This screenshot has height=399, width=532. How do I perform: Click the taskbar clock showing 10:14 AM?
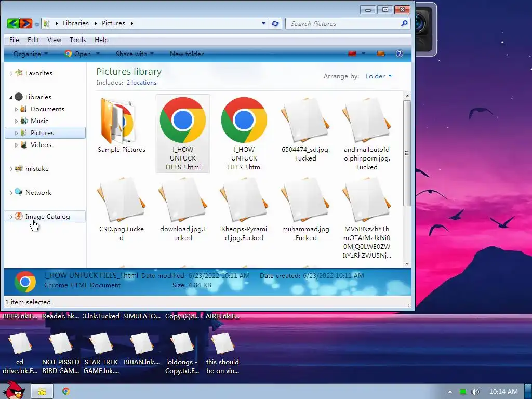[x=503, y=392]
